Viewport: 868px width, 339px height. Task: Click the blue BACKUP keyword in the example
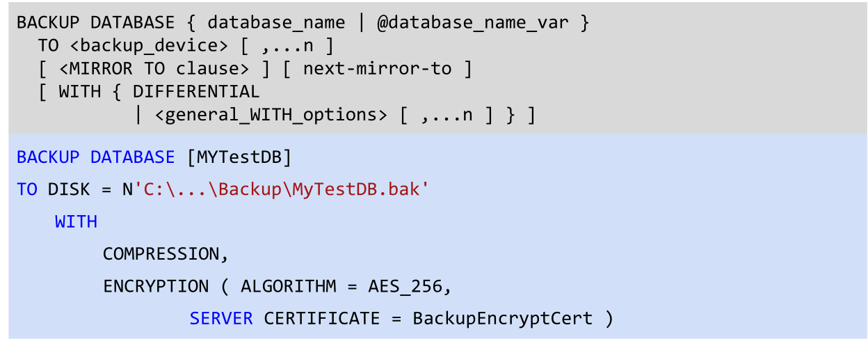(x=48, y=157)
